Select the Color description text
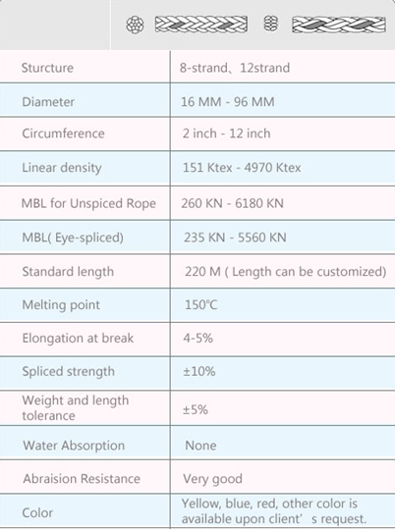The height and width of the screenshot is (532, 395). (274, 511)
